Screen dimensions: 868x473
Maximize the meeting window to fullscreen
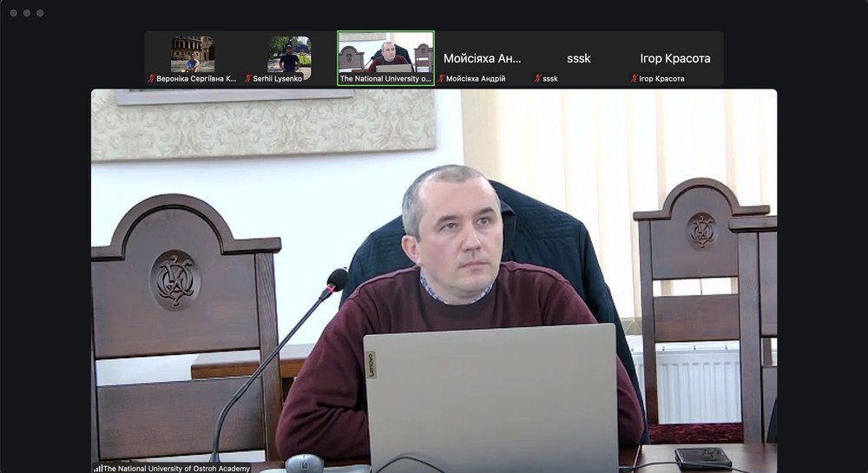[40, 13]
